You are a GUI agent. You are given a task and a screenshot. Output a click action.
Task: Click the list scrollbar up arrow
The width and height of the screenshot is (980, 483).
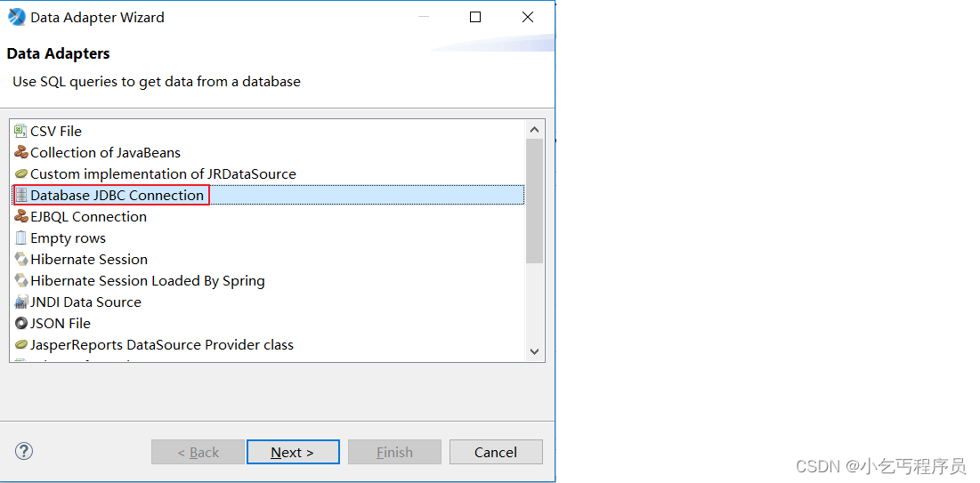tap(534, 129)
